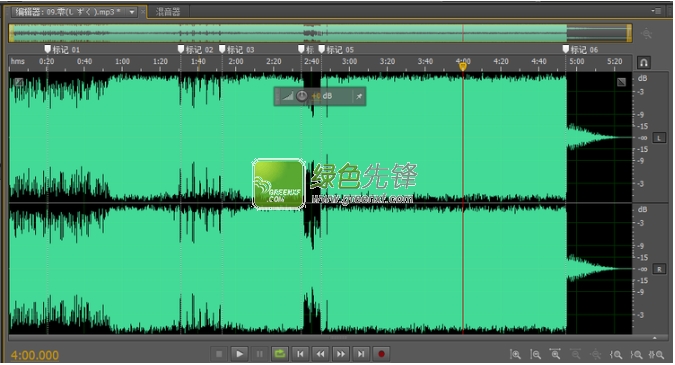This screenshot has width=675, height=365.
Task: Open the editor file dropdown arrow
Action: coord(132,12)
